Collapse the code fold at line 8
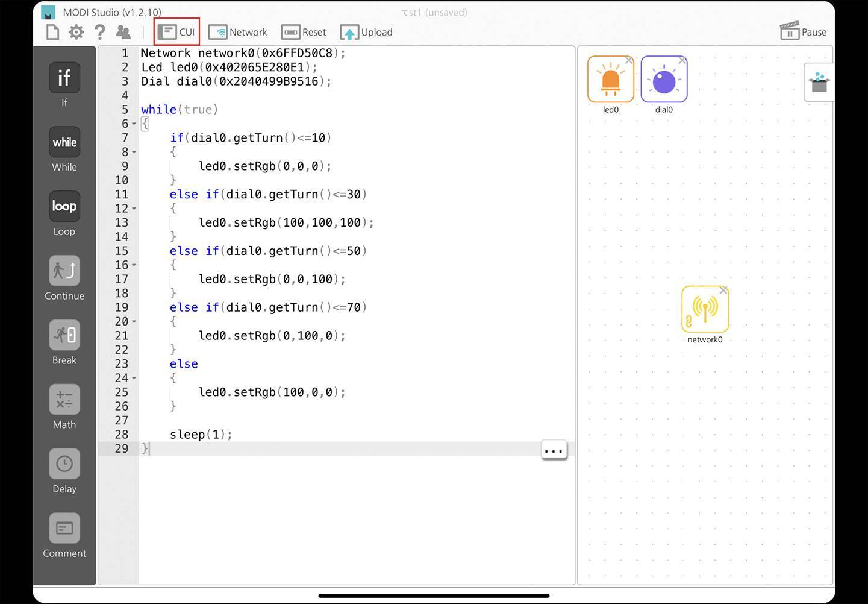 tap(134, 153)
